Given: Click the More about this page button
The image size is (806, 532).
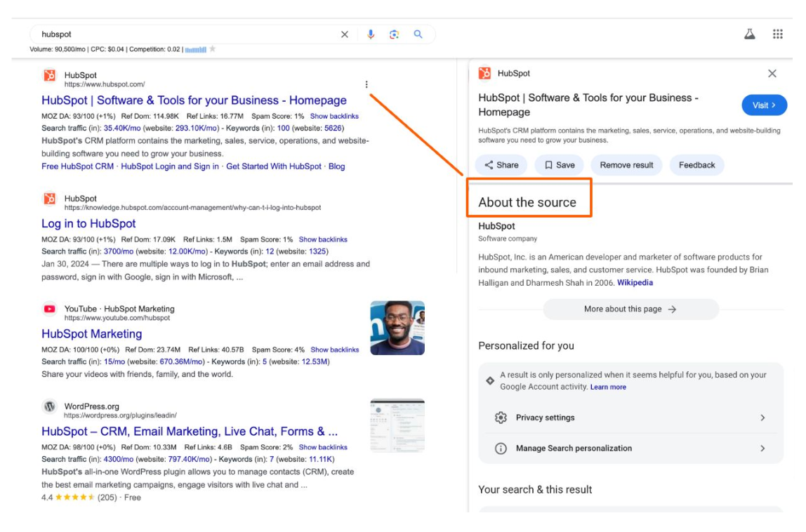Looking at the screenshot, I should tap(630, 309).
